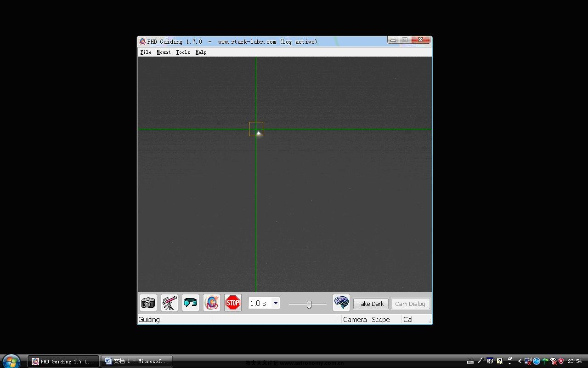Viewport: 588px width, 368px height.
Task: Click the blue round tray icon
Action: [537, 361]
